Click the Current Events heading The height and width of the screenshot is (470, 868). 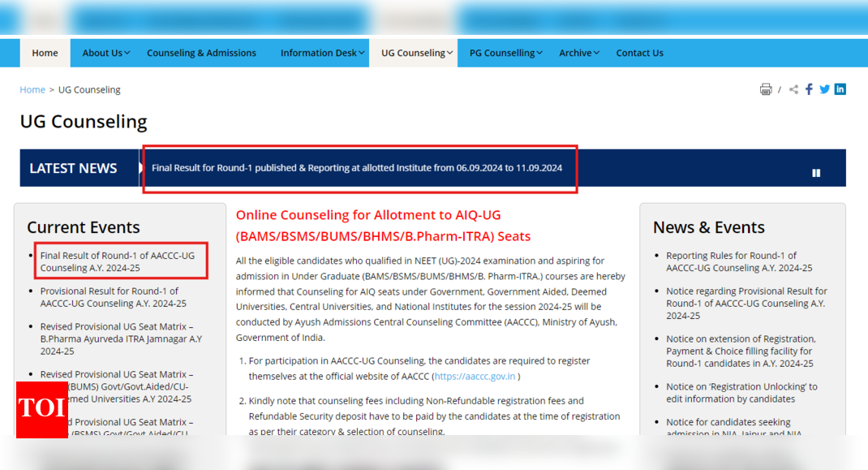click(x=83, y=227)
